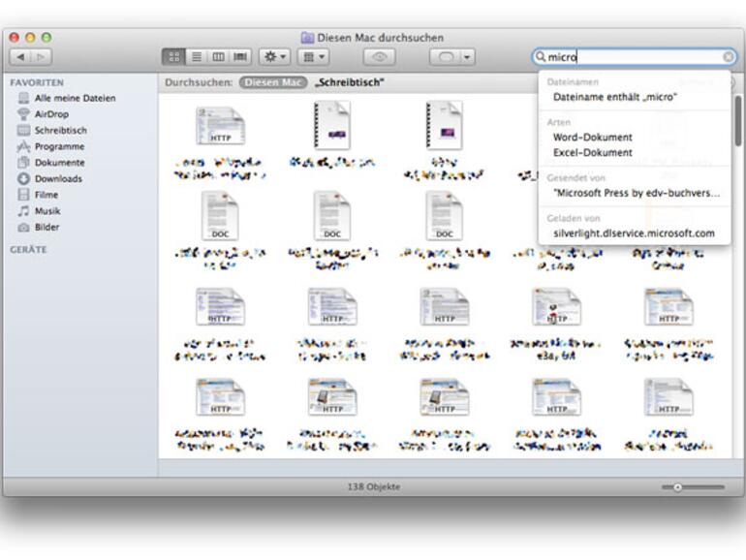Viewport: 746px width, 560px height.
Task: Click the Quick Look eye button
Action: (x=379, y=57)
